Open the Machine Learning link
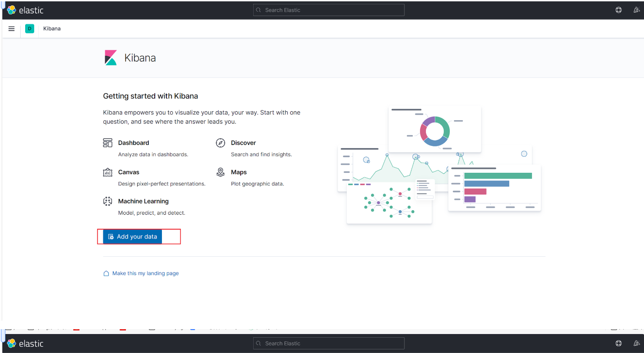The width and height of the screenshot is (644, 353). tap(143, 201)
